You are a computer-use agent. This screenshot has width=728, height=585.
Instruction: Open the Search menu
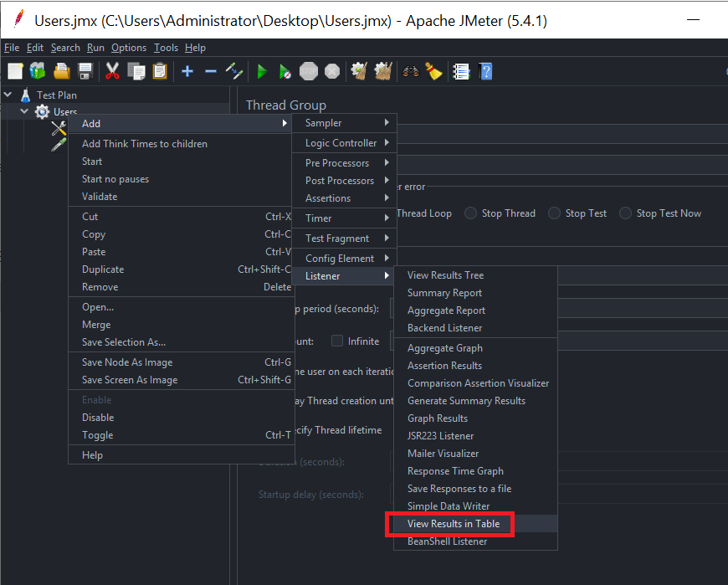65,48
